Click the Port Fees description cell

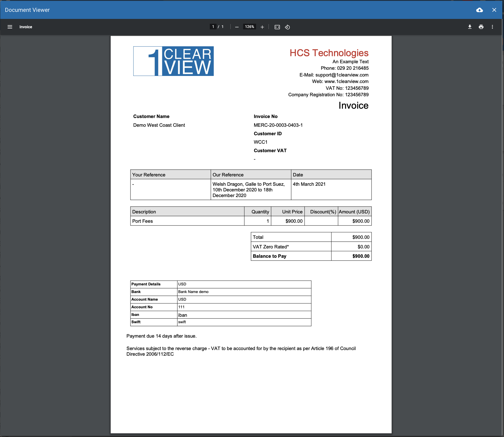tap(187, 221)
